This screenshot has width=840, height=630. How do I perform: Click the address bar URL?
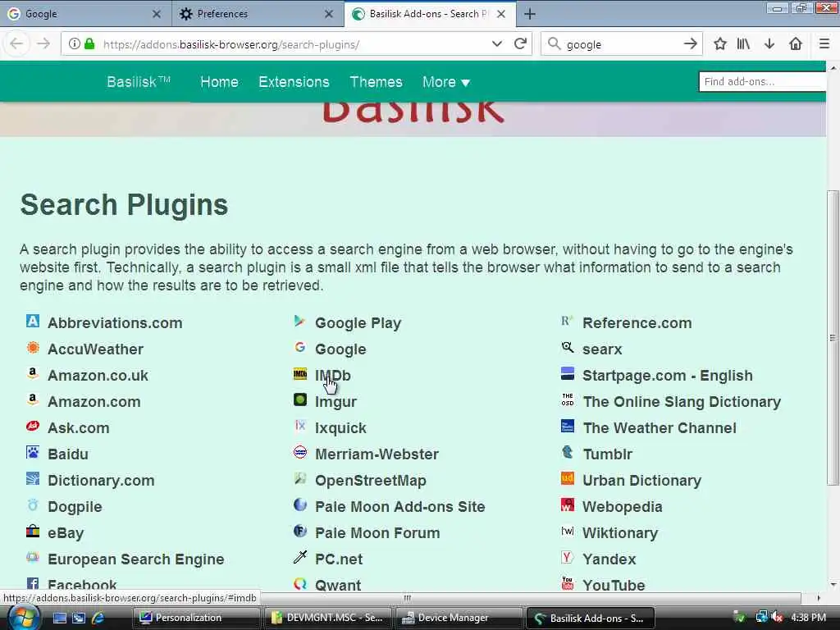pos(231,44)
